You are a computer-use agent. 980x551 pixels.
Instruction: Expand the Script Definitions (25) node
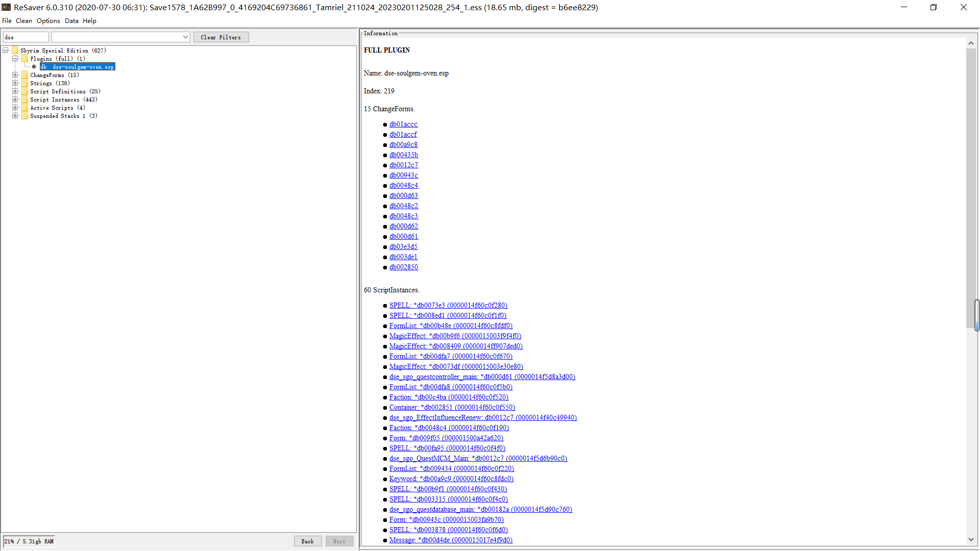(x=15, y=91)
